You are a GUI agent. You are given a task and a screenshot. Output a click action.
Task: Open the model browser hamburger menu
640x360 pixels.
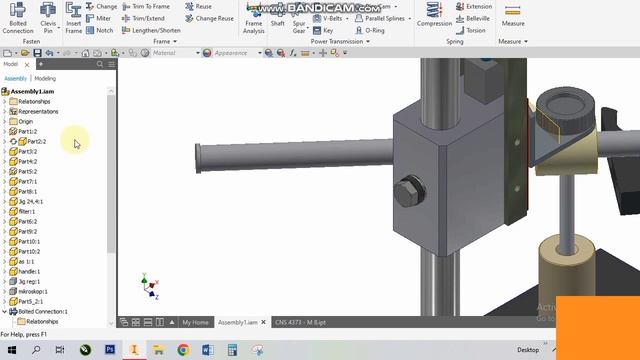111,64
